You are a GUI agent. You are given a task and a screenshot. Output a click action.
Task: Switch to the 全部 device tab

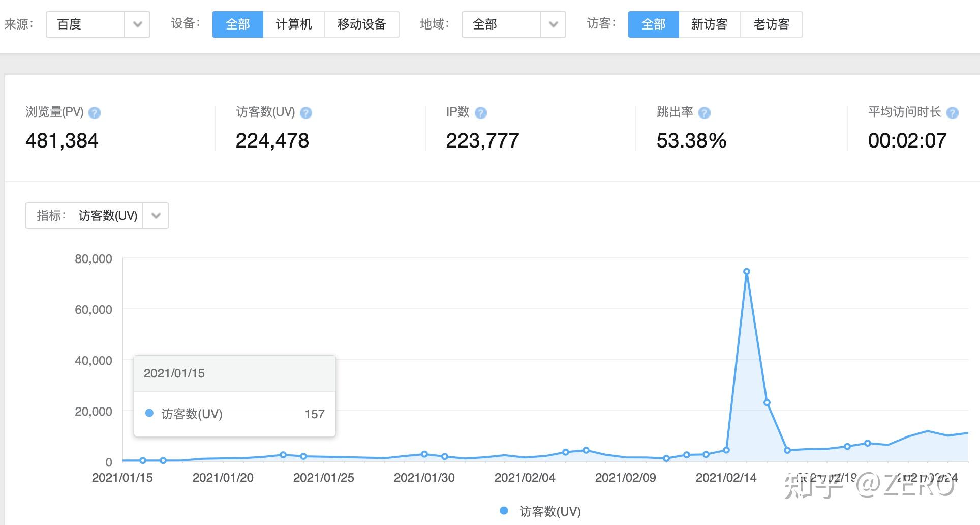[237, 24]
